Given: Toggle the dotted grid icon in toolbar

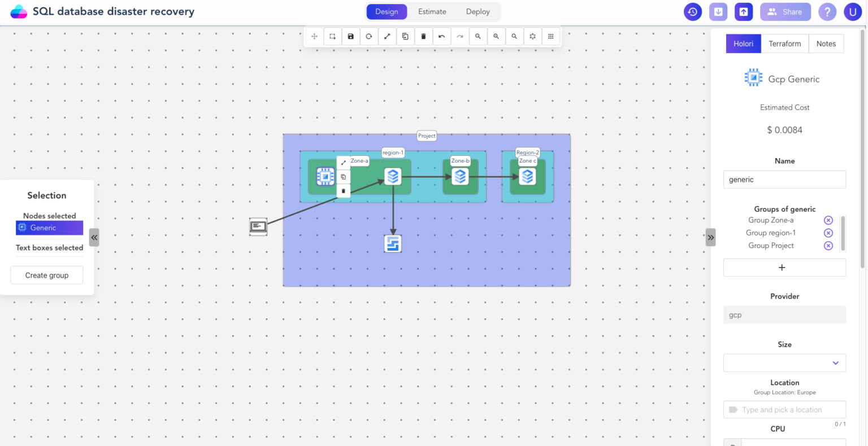Looking at the screenshot, I should (x=550, y=37).
